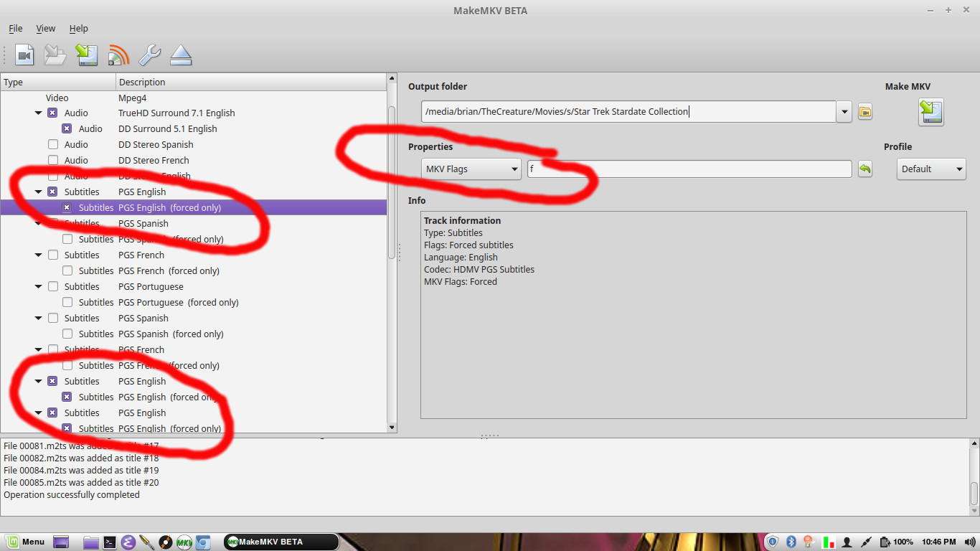
Task: Click the battery 100% indicator
Action: coord(897,542)
